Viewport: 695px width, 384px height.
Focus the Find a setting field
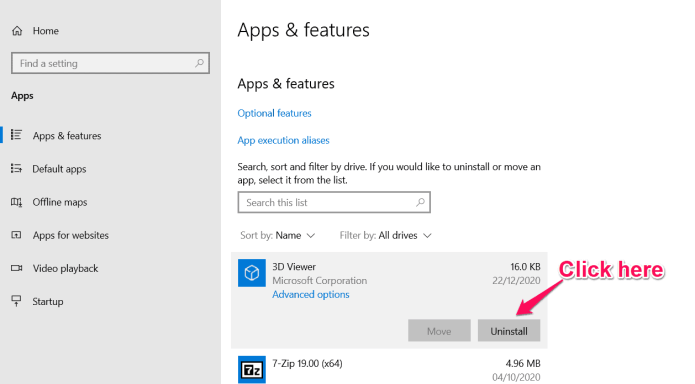[110, 63]
